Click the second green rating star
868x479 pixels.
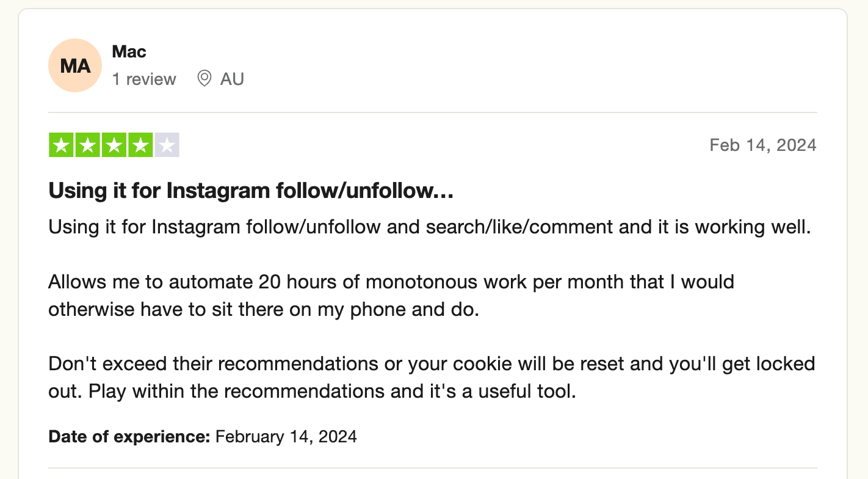pyautogui.click(x=88, y=145)
